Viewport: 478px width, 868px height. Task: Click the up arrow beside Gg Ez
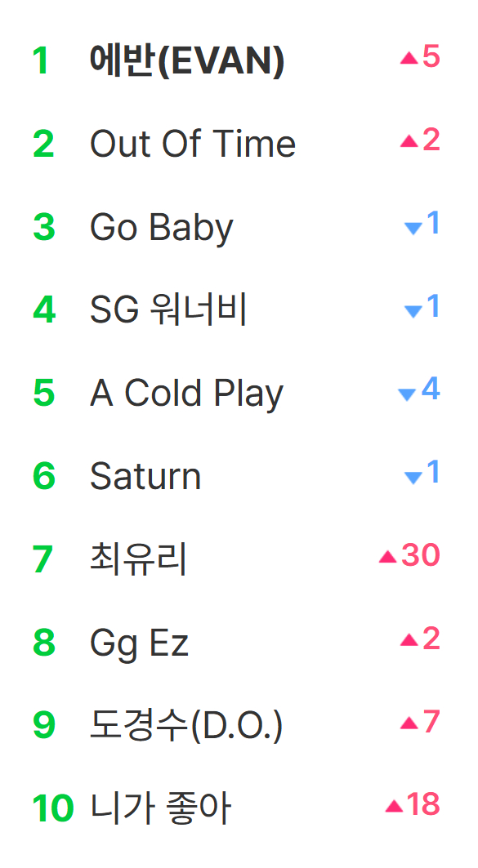pyautogui.click(x=409, y=640)
